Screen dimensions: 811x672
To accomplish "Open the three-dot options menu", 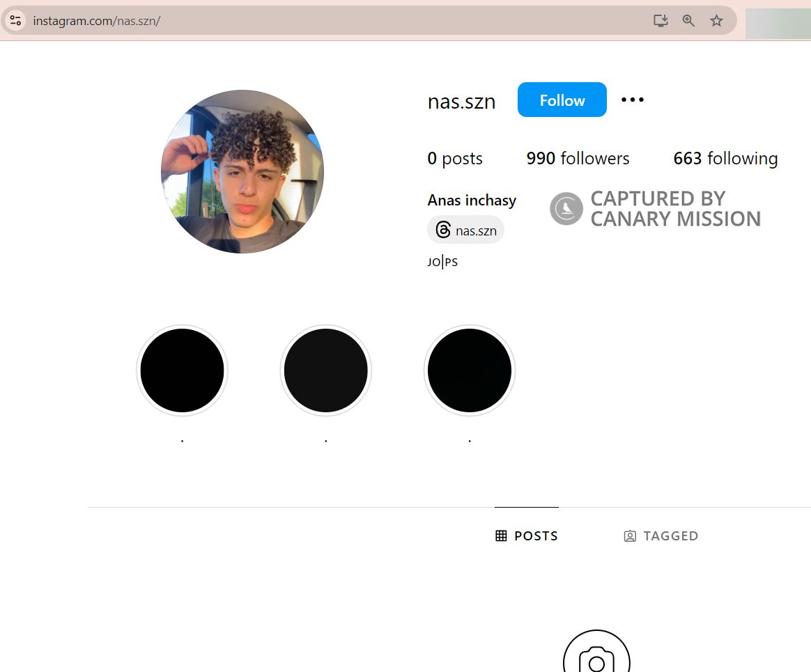I will coord(633,100).
